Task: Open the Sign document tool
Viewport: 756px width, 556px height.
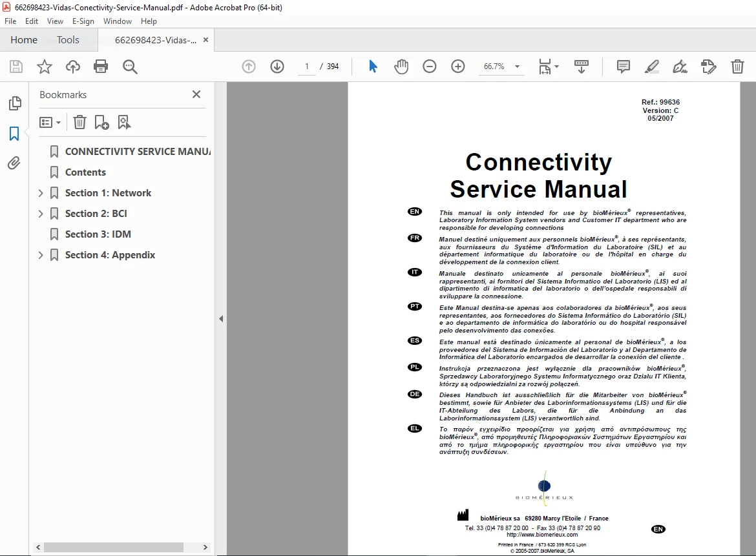Action: [680, 67]
